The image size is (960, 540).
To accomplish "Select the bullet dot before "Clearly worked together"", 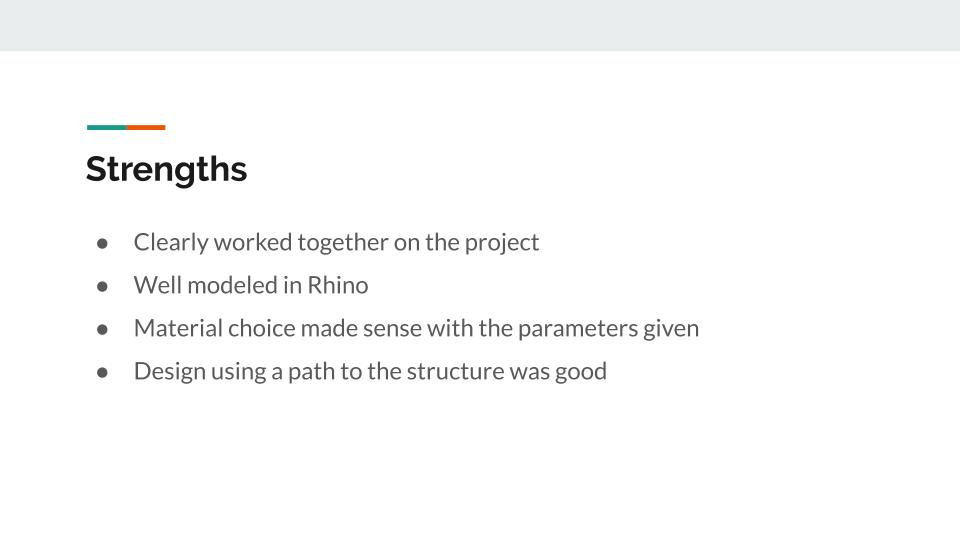I will point(102,243).
